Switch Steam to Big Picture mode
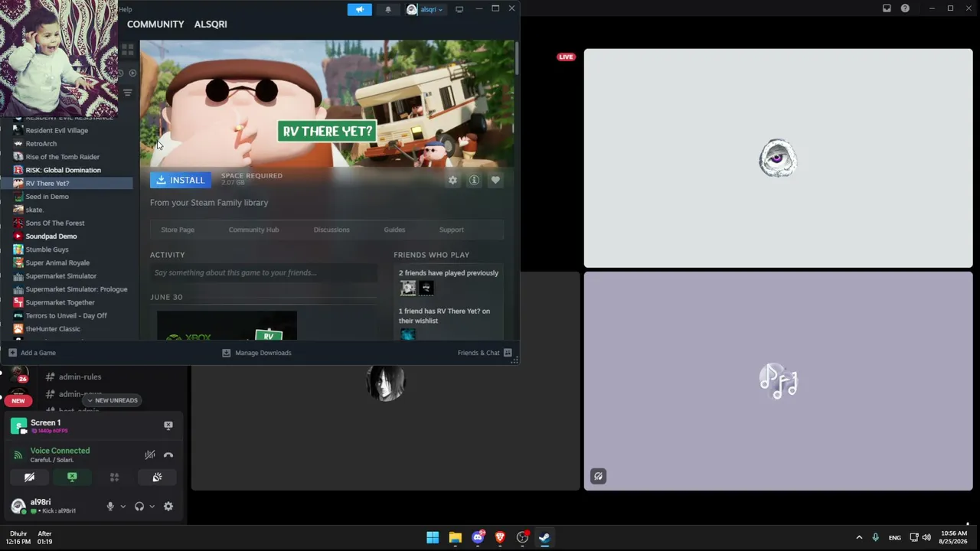 pyautogui.click(x=459, y=9)
